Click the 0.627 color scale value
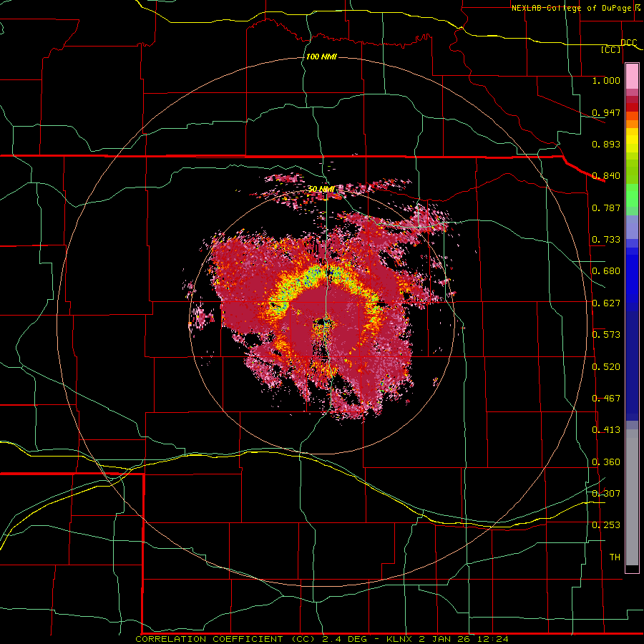644x644 pixels. pos(606,303)
